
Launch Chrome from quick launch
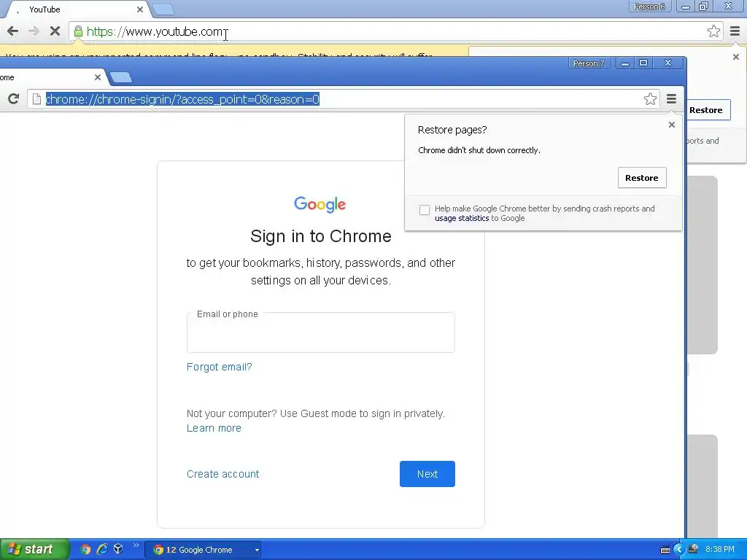coord(86,550)
